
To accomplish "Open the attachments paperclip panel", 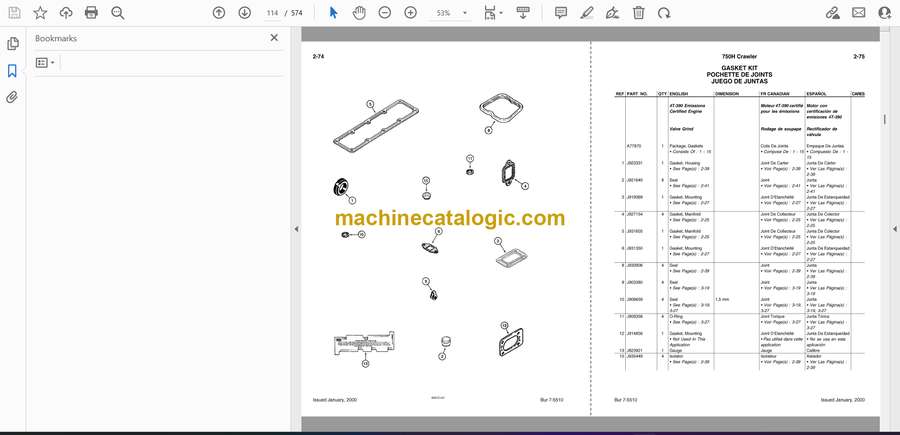I will click(12, 97).
